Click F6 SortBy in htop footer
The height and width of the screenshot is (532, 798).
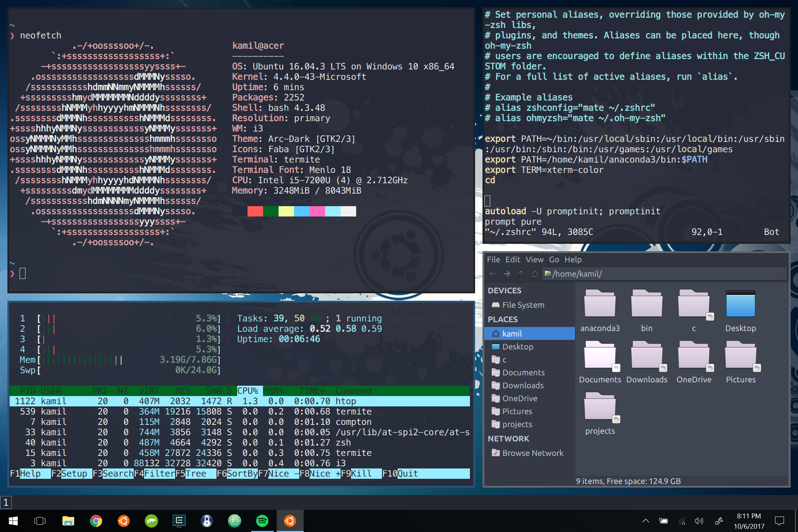[x=237, y=474]
